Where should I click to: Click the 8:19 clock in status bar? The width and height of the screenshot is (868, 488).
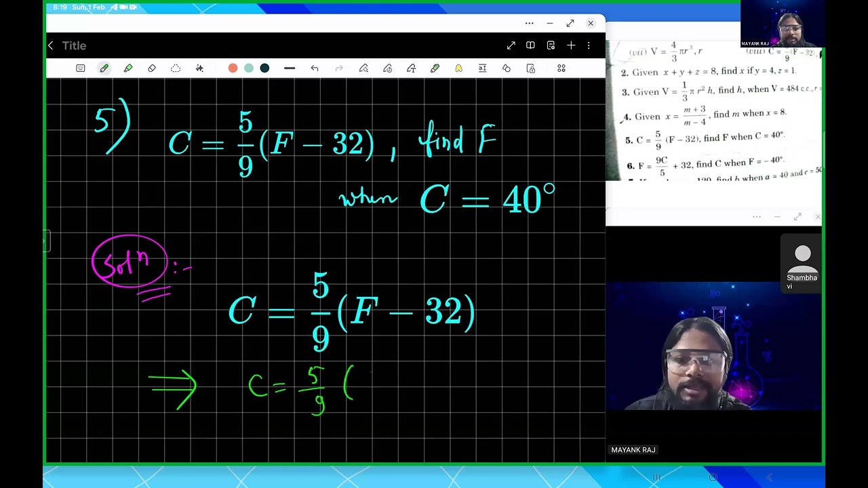tap(60, 7)
